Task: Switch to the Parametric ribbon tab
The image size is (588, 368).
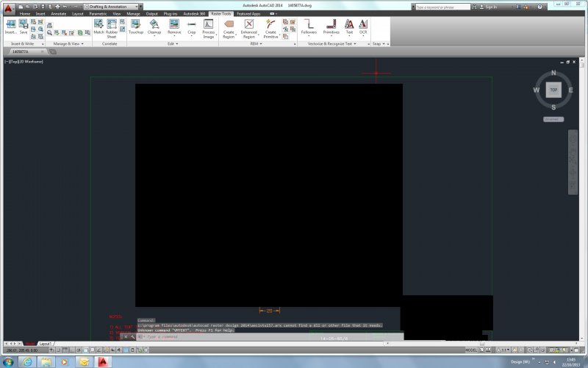Action: tap(98, 14)
